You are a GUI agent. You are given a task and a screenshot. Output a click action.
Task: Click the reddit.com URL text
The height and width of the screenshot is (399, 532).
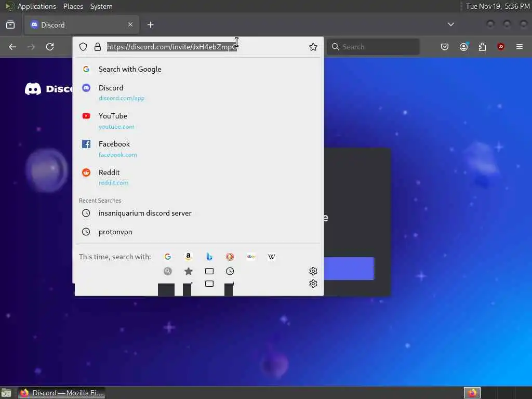114,183
